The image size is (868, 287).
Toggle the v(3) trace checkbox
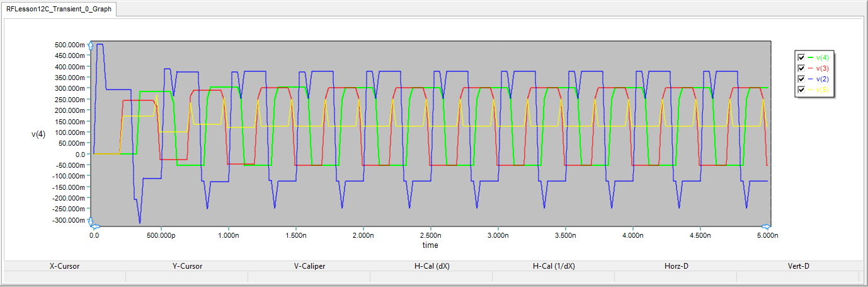[x=801, y=68]
